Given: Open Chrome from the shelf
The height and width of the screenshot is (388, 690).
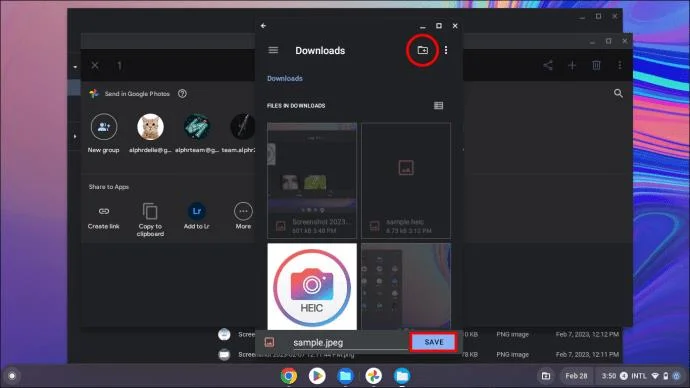Looking at the screenshot, I should tap(289, 376).
